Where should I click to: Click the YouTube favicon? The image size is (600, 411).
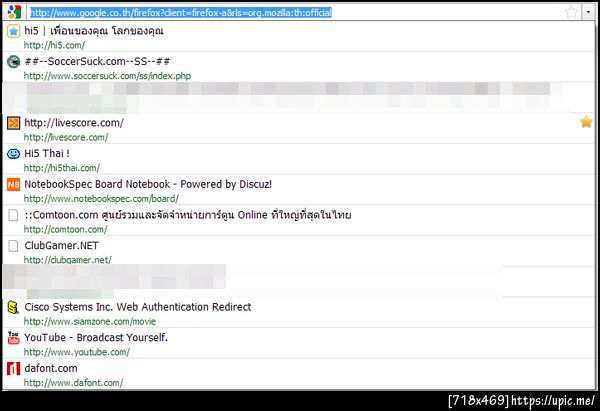tap(13, 338)
